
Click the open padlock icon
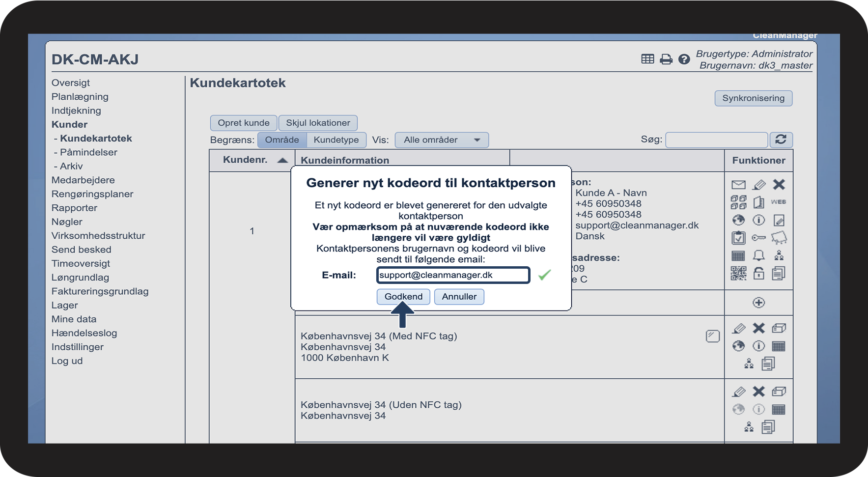coord(758,273)
